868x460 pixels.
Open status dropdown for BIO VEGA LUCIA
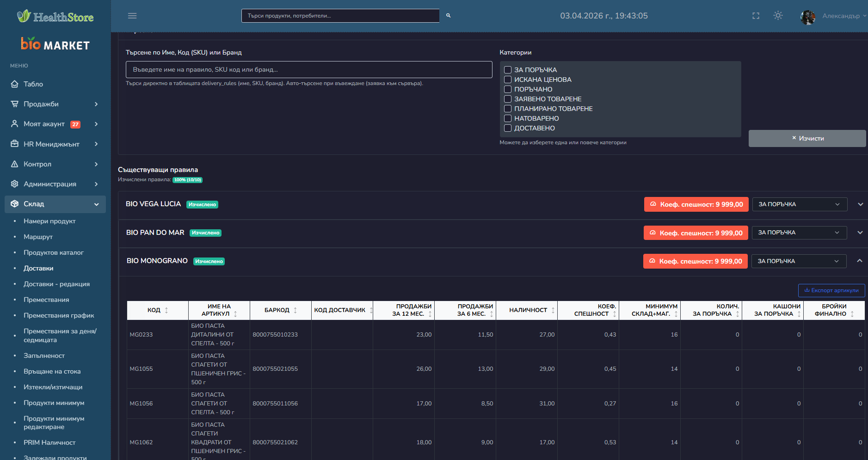point(800,204)
